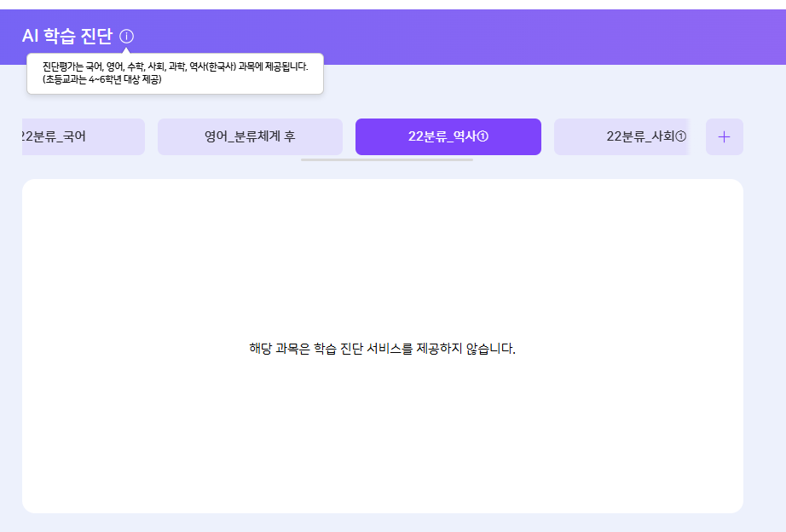Click the 해당 과목은 학습 진단 unavailable message
The width and height of the screenshot is (786, 532).
382,349
